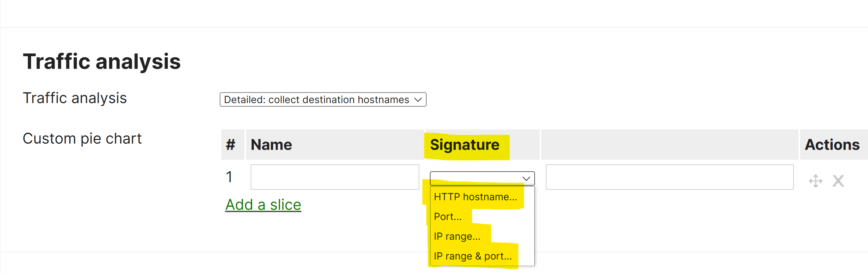Click the # column header
868x274 pixels.
tap(231, 145)
